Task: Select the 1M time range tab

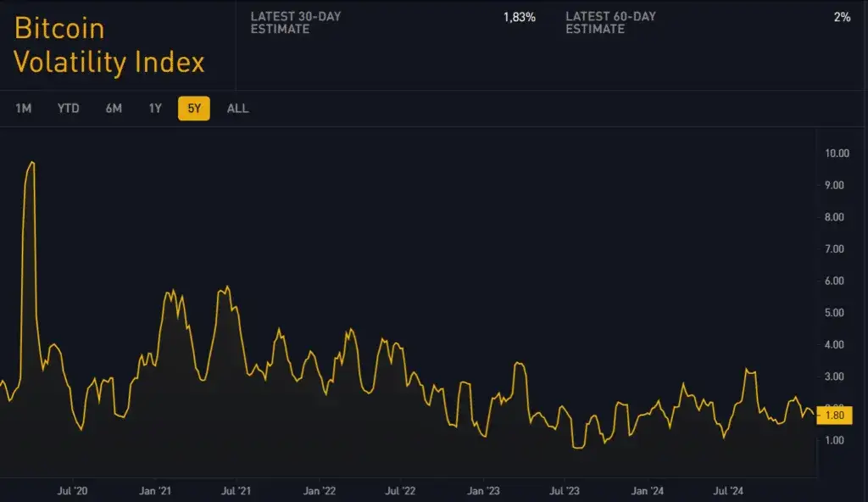Action: 24,109
